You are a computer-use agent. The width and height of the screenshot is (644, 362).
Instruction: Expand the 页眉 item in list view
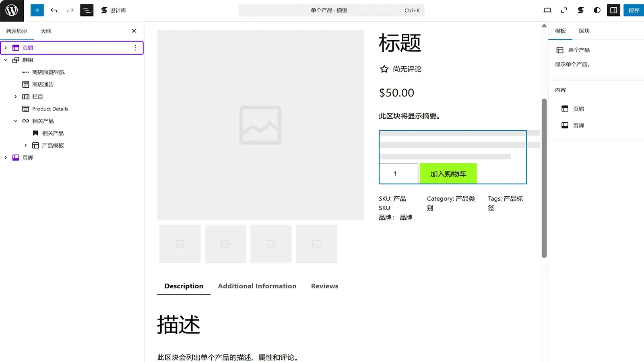tap(6, 47)
